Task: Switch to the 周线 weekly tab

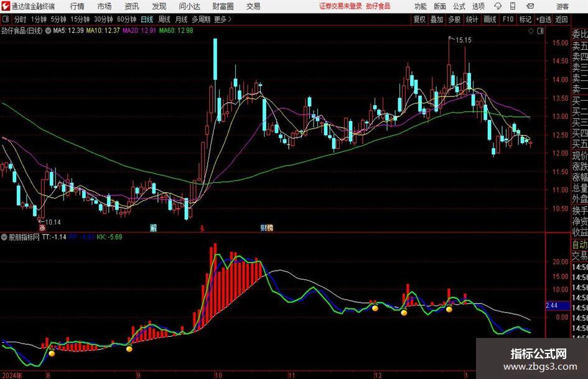Action: coord(164,19)
